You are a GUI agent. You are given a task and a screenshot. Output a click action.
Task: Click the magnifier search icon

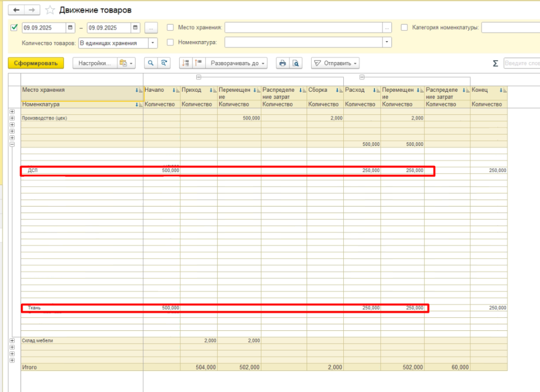tap(150, 63)
